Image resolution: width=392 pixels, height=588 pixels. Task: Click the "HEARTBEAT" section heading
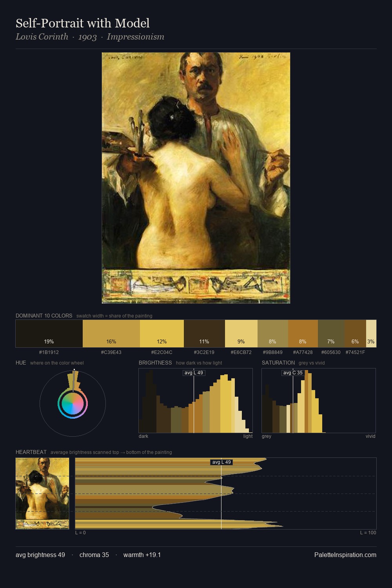click(31, 452)
